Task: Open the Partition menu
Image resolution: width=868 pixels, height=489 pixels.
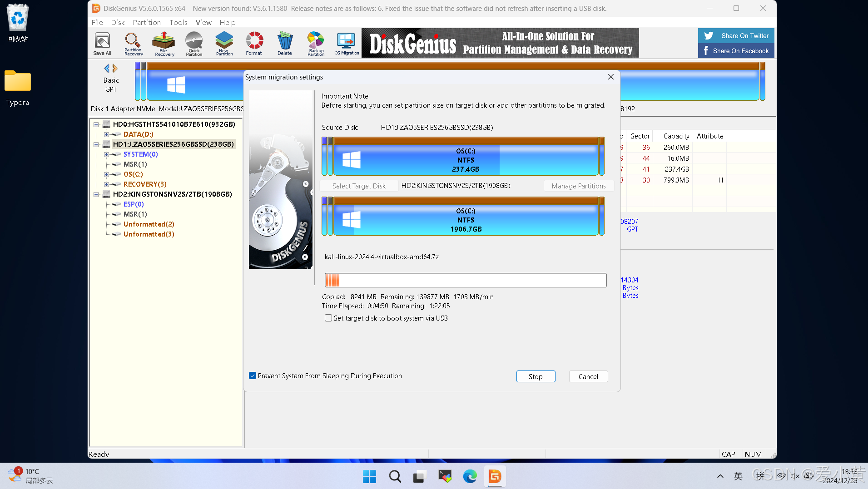Action: tap(147, 22)
